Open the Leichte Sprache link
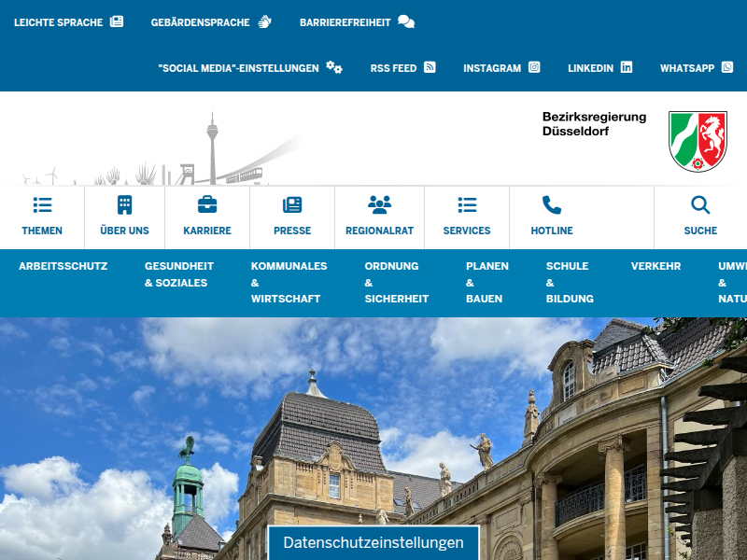Viewport: 747px width, 560px height. (58, 22)
